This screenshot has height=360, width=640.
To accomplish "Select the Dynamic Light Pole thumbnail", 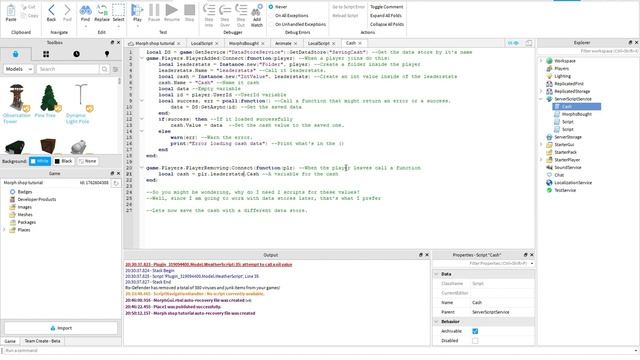I will (x=81, y=98).
